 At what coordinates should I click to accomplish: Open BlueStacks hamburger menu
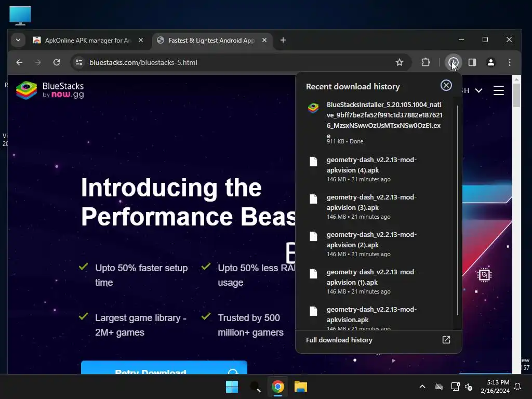pos(498,90)
